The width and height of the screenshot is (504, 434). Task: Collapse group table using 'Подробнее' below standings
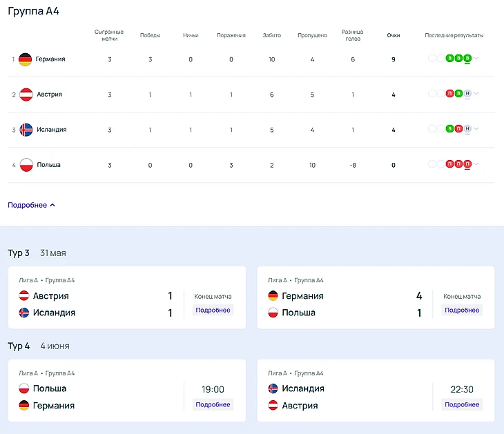click(31, 205)
